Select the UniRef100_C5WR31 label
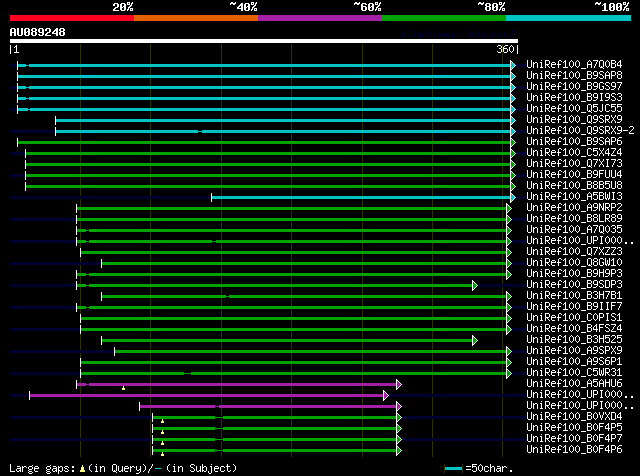This screenshot has height=476, width=640. tap(574, 373)
